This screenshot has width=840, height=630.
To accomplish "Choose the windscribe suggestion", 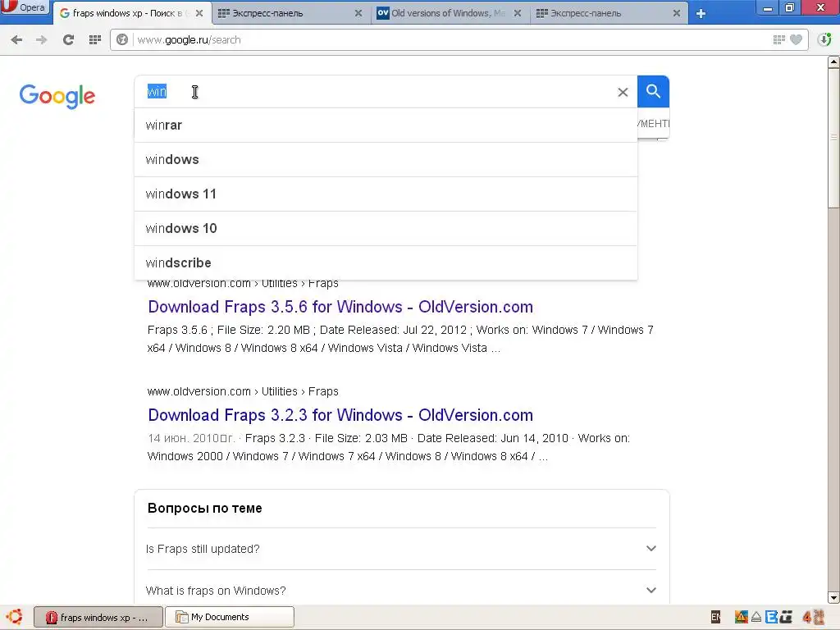I will (x=386, y=262).
